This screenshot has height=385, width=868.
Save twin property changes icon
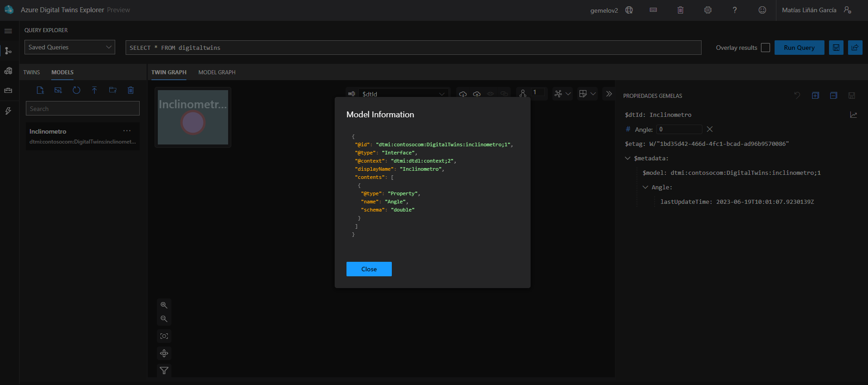pyautogui.click(x=852, y=96)
